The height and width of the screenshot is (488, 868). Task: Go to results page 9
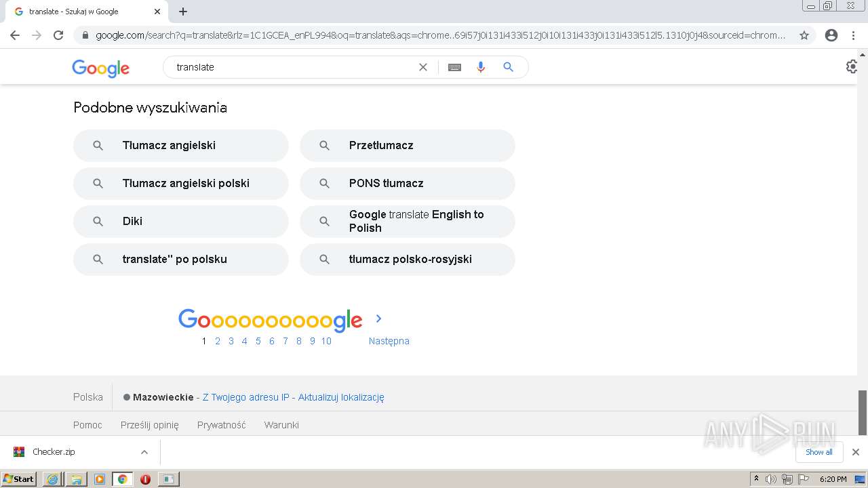[x=313, y=341]
